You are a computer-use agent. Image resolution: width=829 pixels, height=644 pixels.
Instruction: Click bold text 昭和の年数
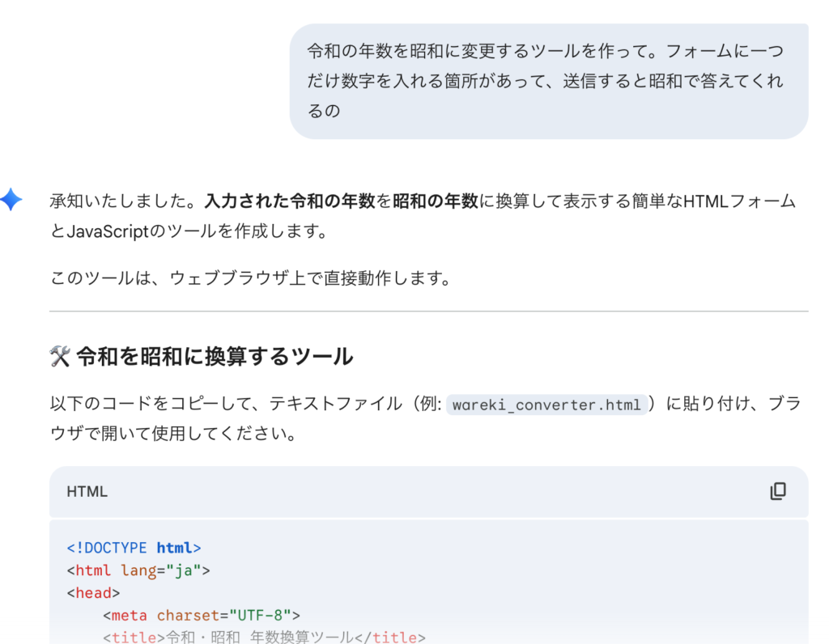[x=436, y=201]
